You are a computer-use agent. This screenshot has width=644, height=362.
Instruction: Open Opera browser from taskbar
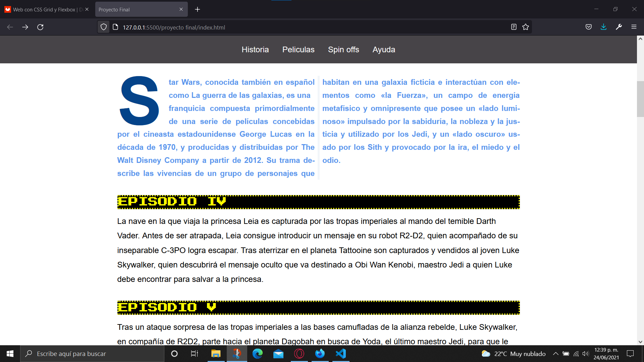click(299, 354)
